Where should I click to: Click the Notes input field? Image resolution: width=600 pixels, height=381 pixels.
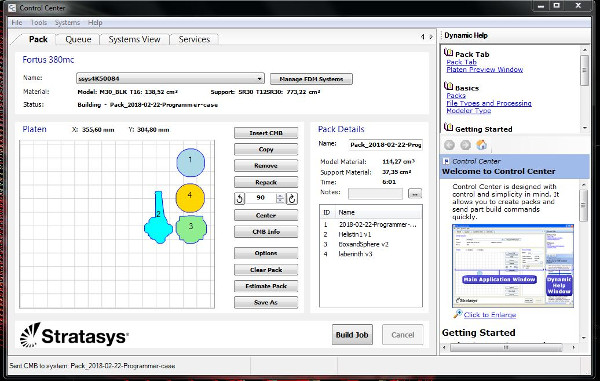375,194
